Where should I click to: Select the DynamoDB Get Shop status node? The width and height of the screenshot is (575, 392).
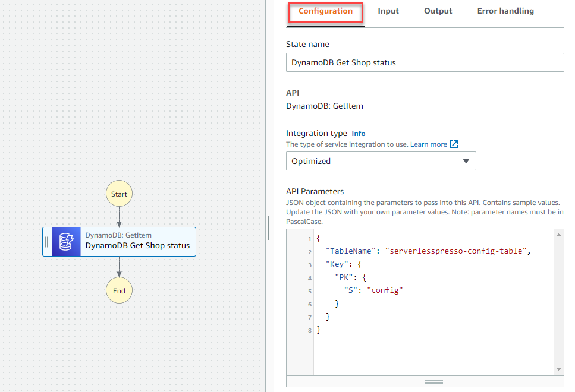point(119,242)
